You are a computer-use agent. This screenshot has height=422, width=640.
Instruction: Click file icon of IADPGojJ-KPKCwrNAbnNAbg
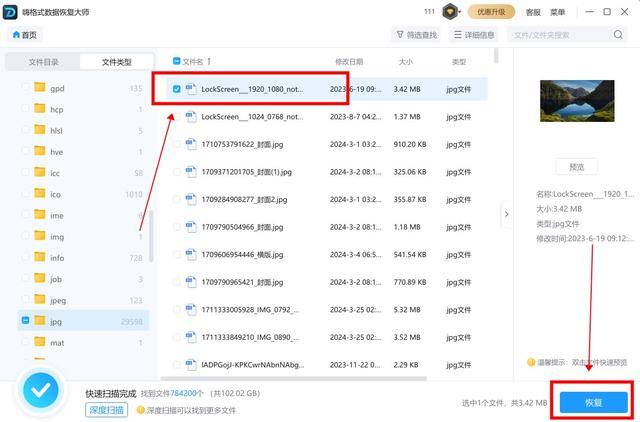(191, 364)
